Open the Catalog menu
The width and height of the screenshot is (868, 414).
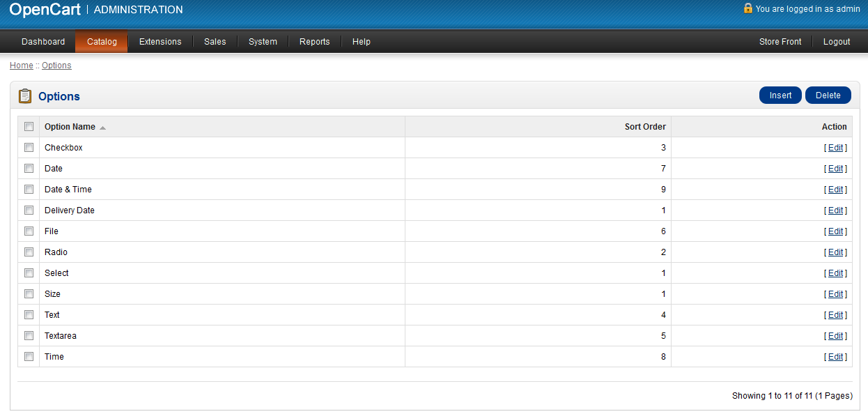click(x=102, y=42)
